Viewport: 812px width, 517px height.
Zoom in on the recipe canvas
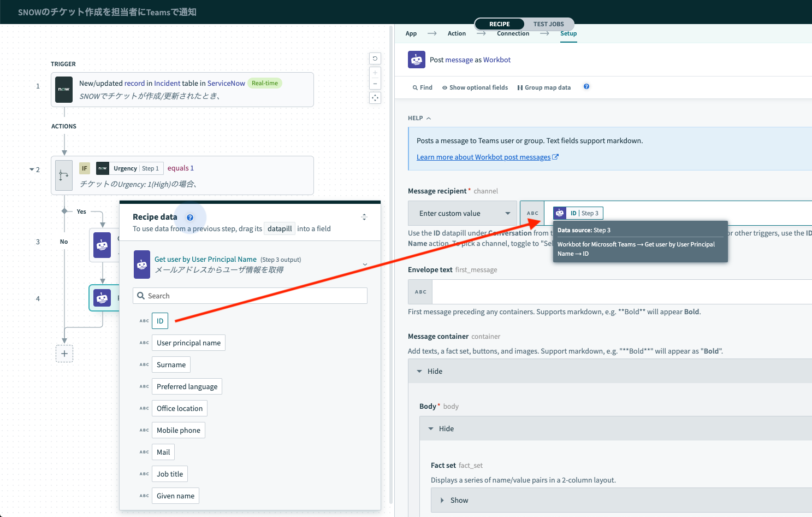click(x=375, y=73)
